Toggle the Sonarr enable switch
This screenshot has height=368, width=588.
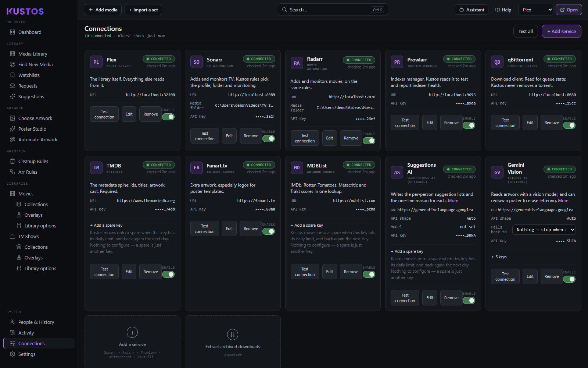coord(269,139)
